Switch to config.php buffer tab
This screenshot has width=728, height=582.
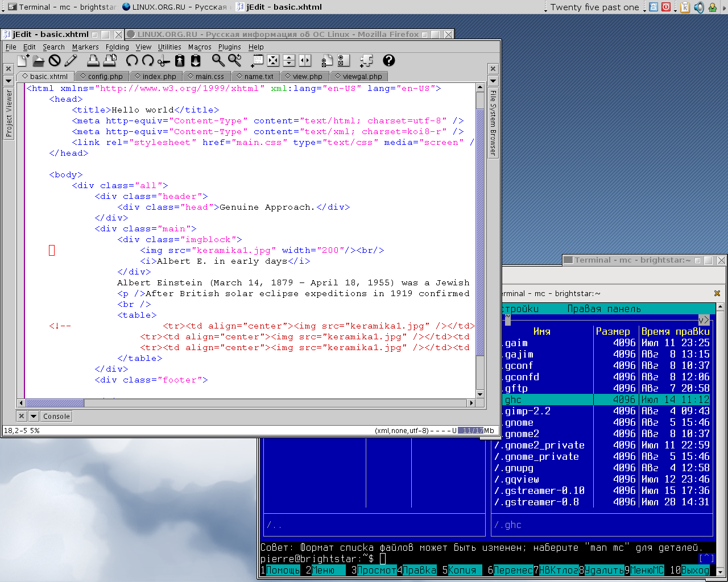(102, 76)
